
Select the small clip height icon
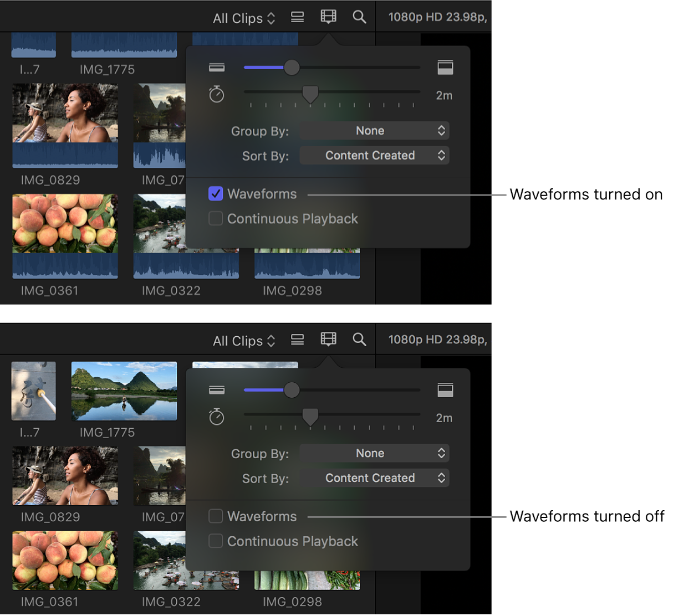point(216,67)
